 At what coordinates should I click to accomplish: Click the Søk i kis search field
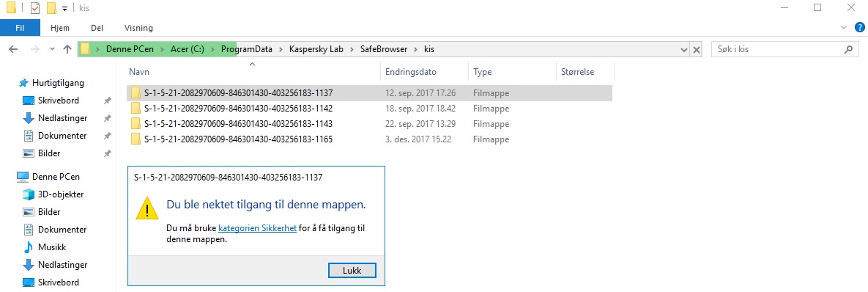(776, 49)
